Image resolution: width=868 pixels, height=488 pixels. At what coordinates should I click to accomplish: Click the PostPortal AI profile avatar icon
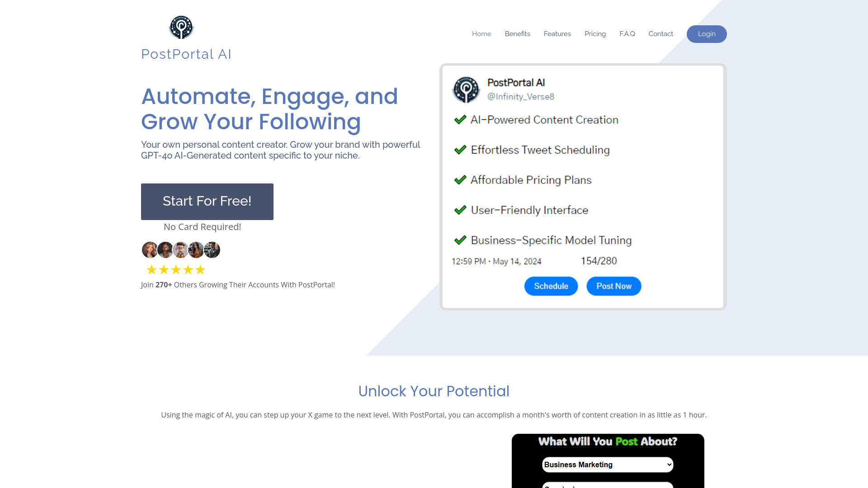467,89
